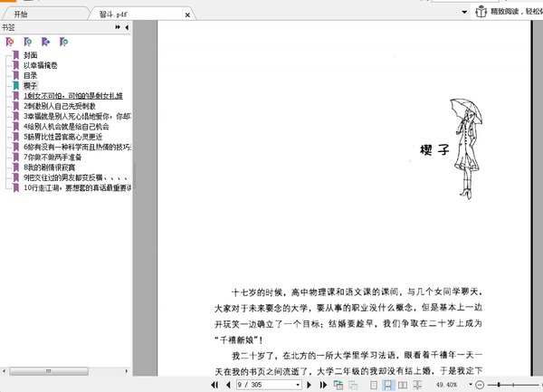Viewport: 543px width, 392px height.
Task: Click the bookmark flag icon beside 目录
Action: click(x=15, y=75)
